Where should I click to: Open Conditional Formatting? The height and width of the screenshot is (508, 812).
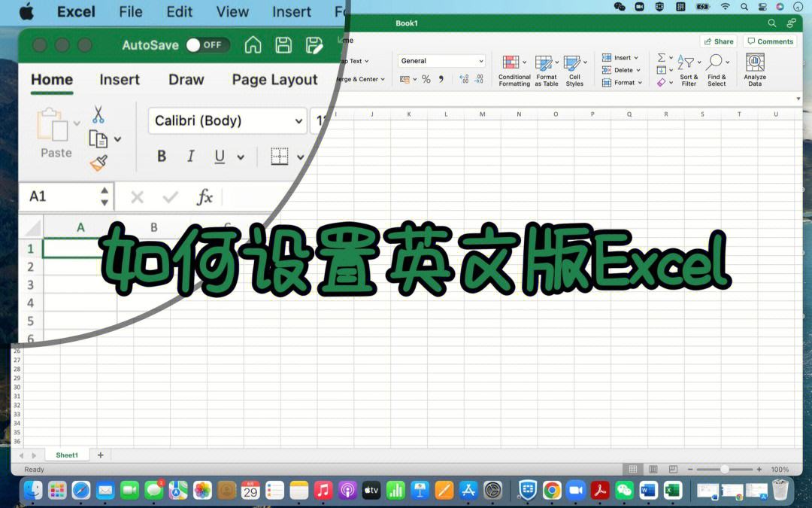pyautogui.click(x=514, y=71)
